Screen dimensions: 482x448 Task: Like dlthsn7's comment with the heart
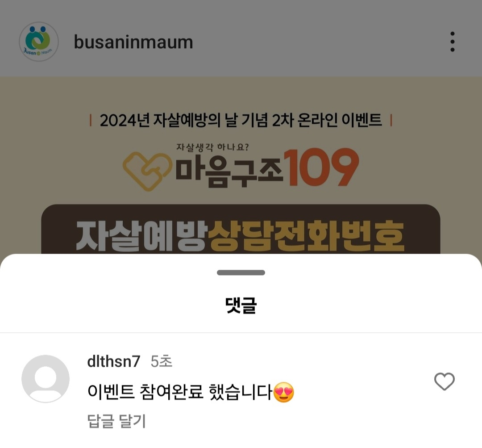444,381
